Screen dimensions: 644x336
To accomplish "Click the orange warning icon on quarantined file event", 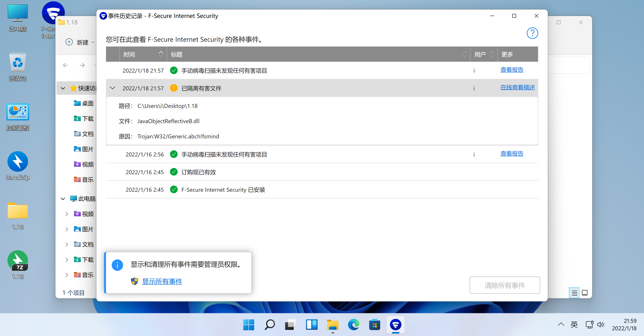I will (174, 88).
